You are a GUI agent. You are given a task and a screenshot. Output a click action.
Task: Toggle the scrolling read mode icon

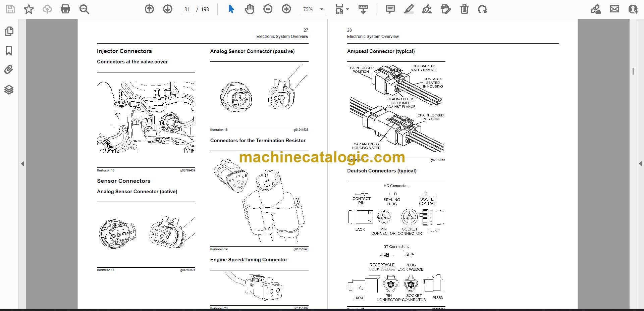pos(363,9)
